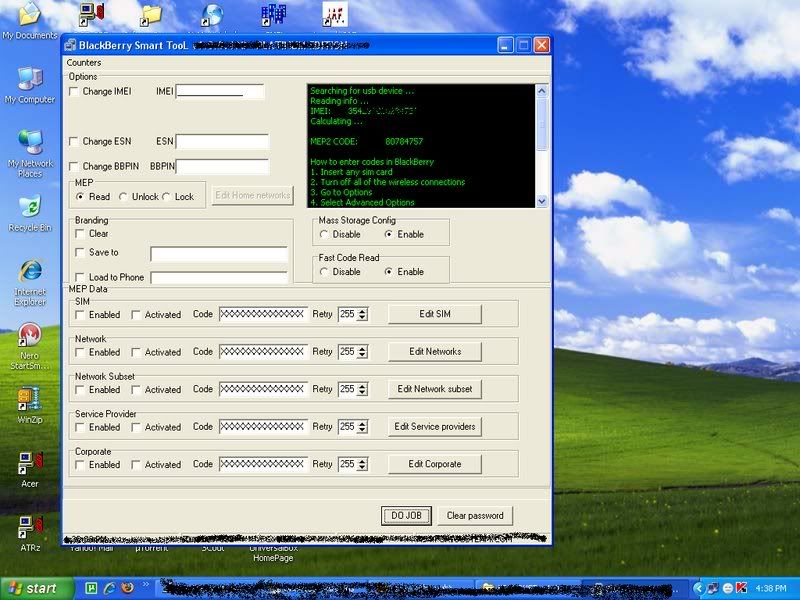This screenshot has height=600, width=800.
Task: Click the Internet Explorer quick launch icon
Action: pos(110,588)
